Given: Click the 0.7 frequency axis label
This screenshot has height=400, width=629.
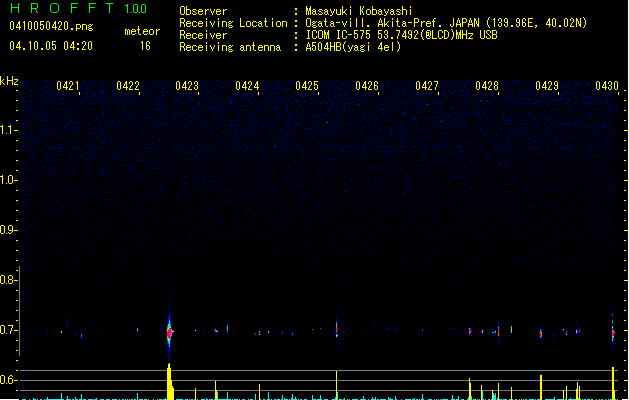Looking at the screenshot, I should (x=9, y=330).
